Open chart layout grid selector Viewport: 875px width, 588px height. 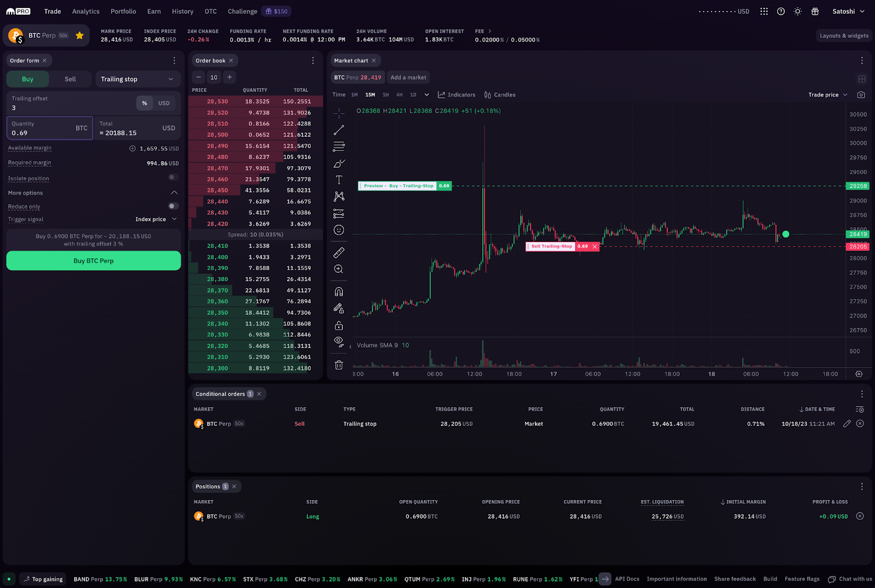[862, 79]
